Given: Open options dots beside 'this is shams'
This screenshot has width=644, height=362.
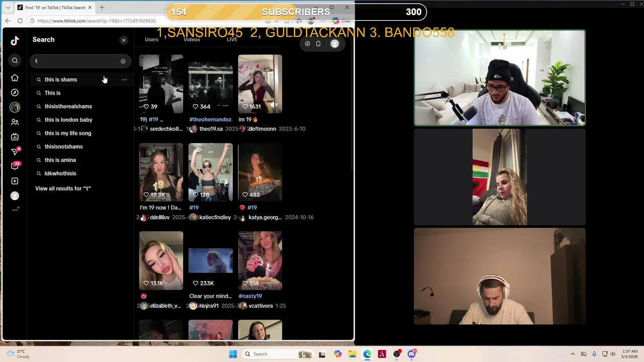Looking at the screenshot, I should click(124, 79).
